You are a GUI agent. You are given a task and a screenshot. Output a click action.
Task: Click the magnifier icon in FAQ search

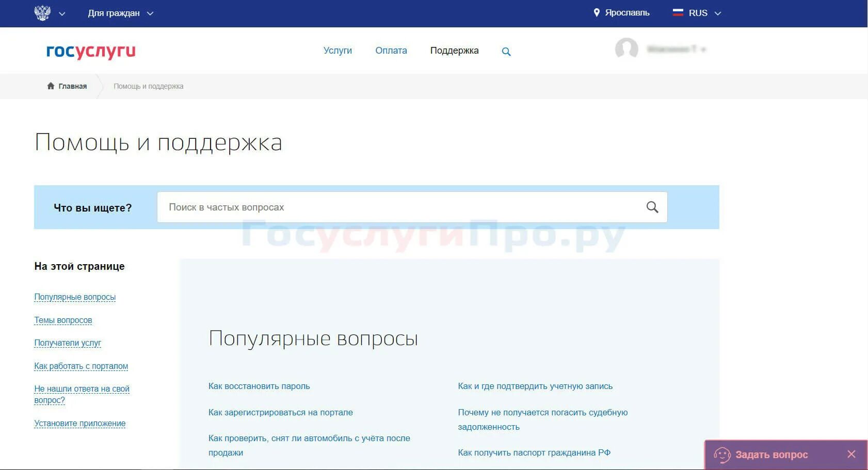click(x=652, y=207)
